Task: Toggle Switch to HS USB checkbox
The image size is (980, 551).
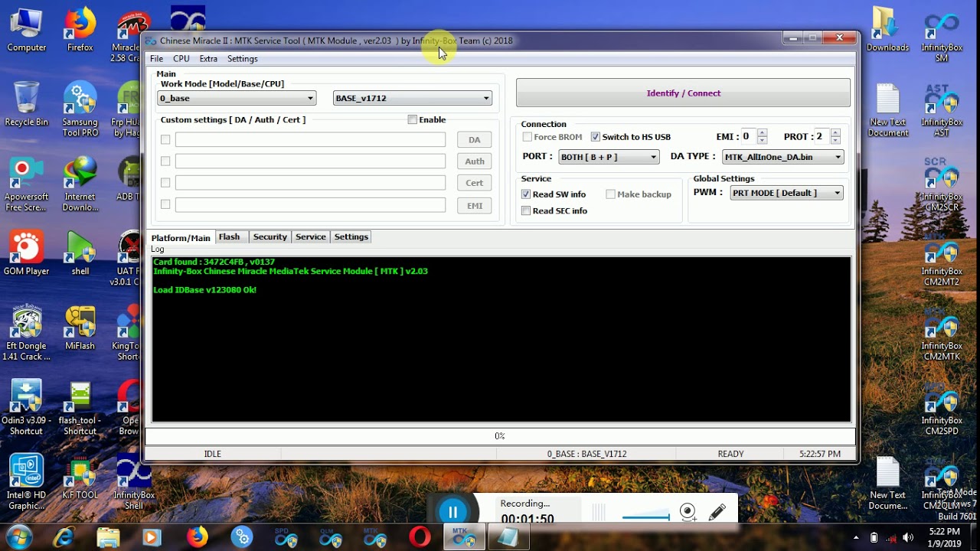Action: (x=596, y=136)
